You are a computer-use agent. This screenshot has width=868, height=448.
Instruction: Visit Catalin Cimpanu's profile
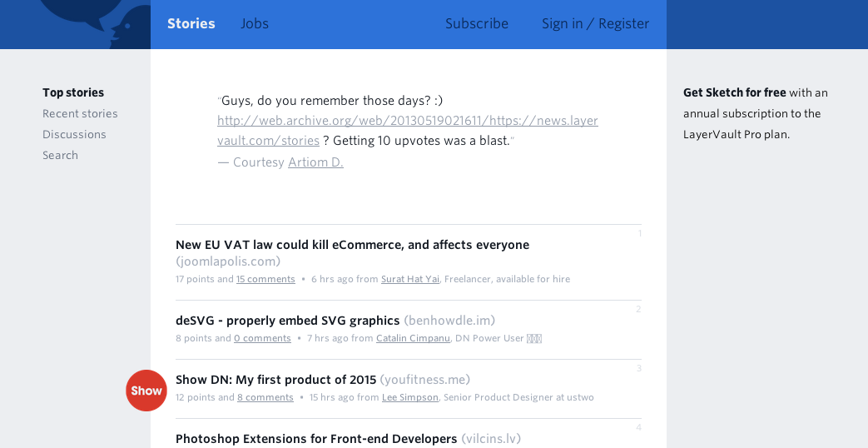413,338
